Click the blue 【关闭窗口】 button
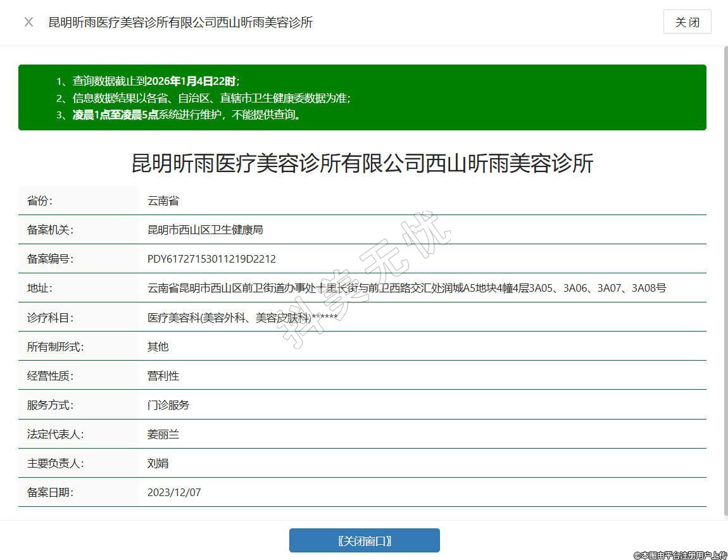 364,540
